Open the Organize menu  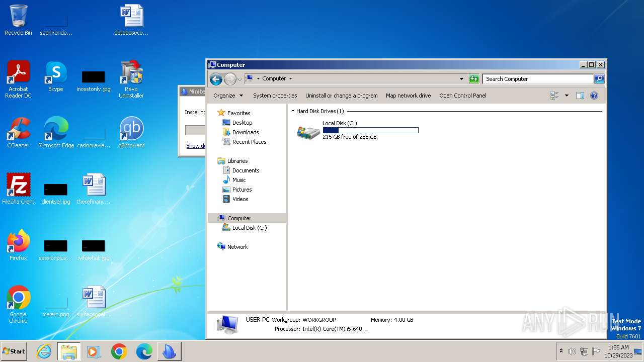tap(228, 96)
